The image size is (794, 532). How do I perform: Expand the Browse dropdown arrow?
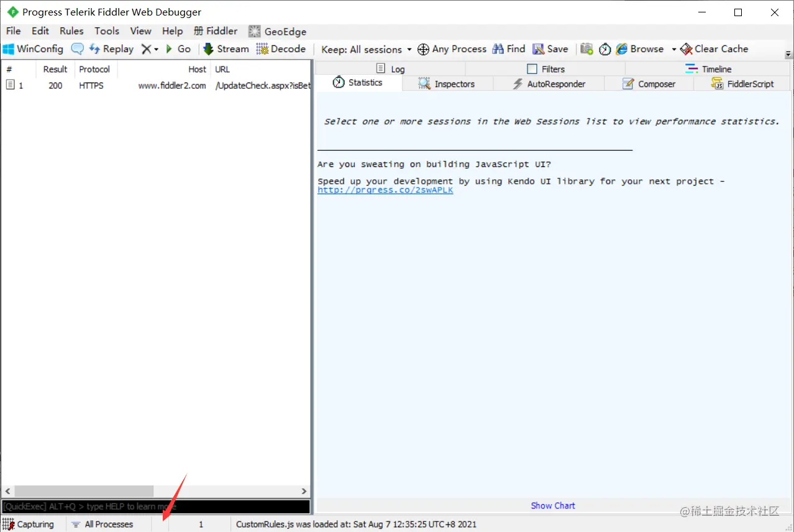[x=673, y=49]
